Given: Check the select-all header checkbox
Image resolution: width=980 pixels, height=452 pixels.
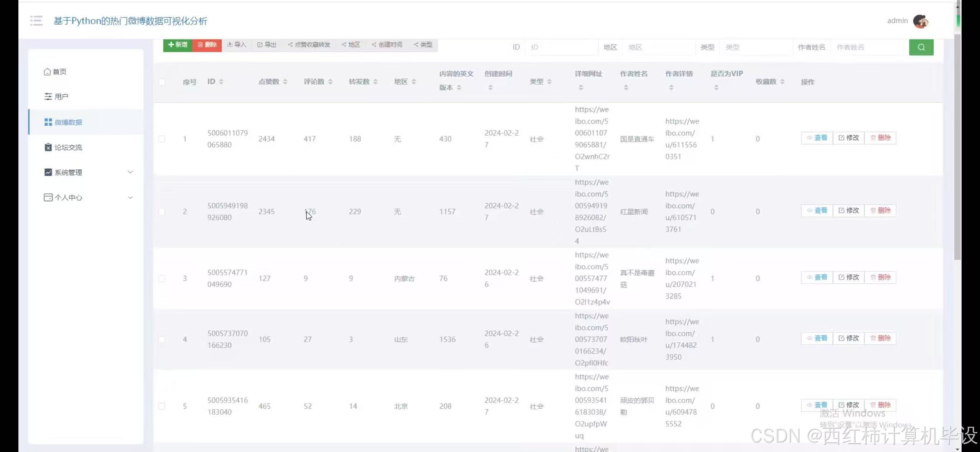Looking at the screenshot, I should pos(162,82).
